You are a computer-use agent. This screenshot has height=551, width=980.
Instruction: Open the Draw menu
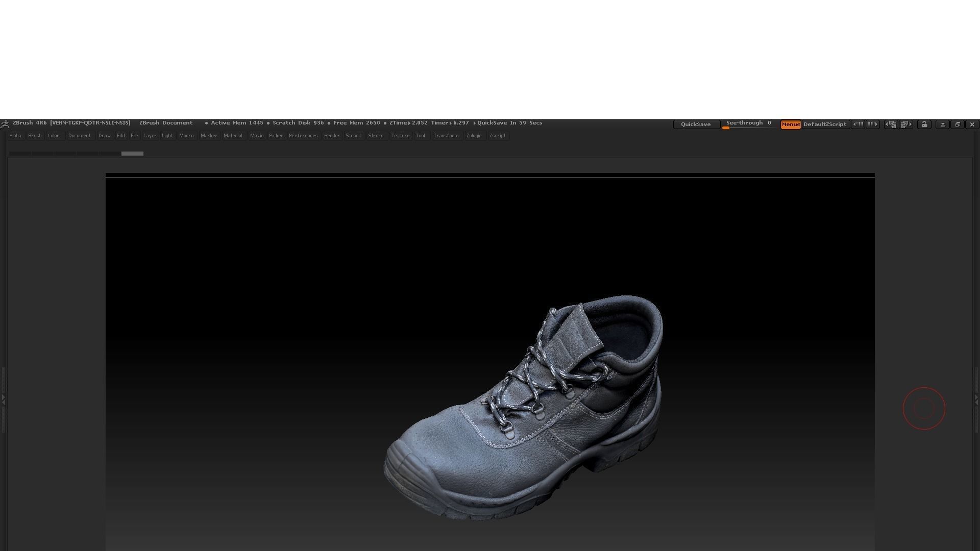(x=105, y=136)
